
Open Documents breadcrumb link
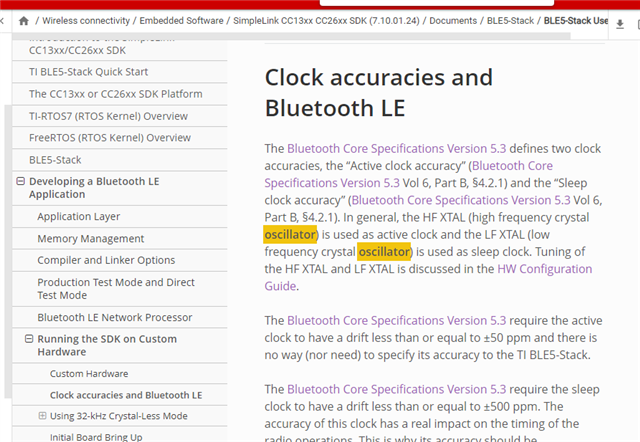453,21
